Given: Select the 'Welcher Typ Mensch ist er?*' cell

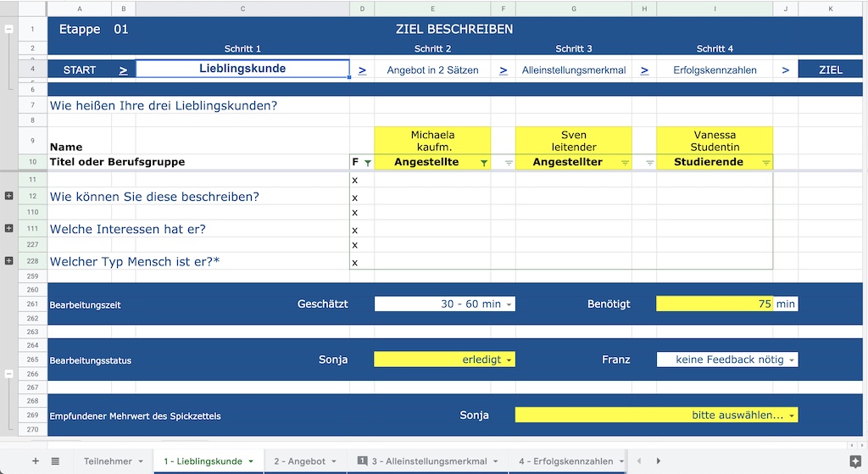Looking at the screenshot, I should 135,261.
